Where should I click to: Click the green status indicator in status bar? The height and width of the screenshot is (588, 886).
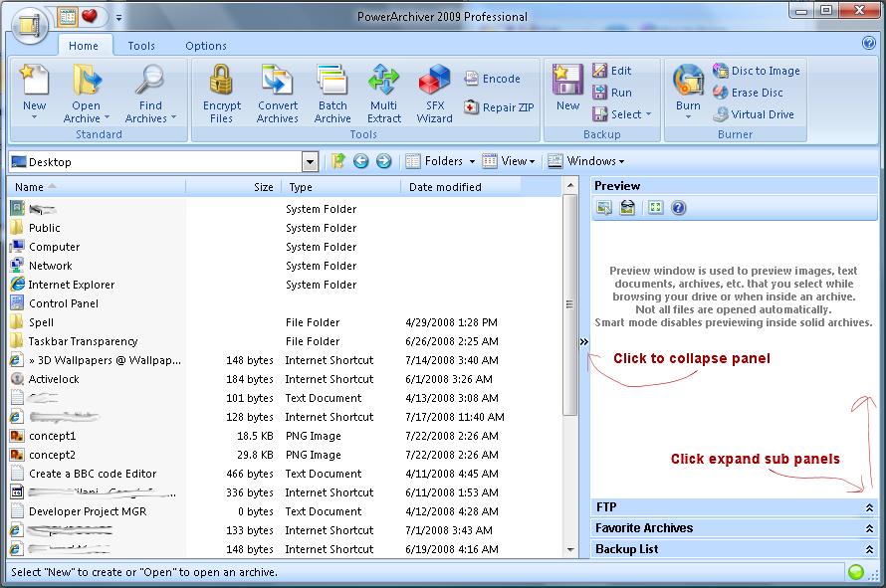click(856, 572)
